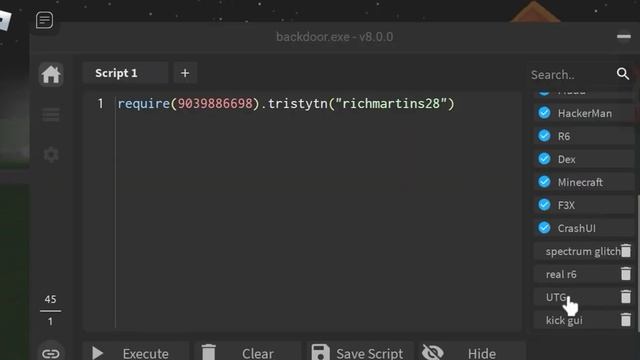
Task: Click the Search scripts input field
Action: pyautogui.click(x=571, y=75)
